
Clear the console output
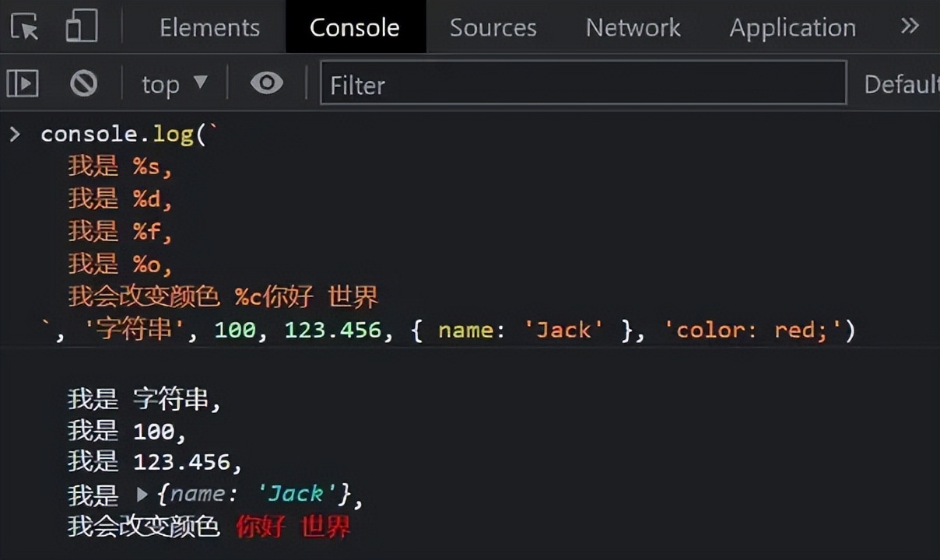pyautogui.click(x=83, y=83)
